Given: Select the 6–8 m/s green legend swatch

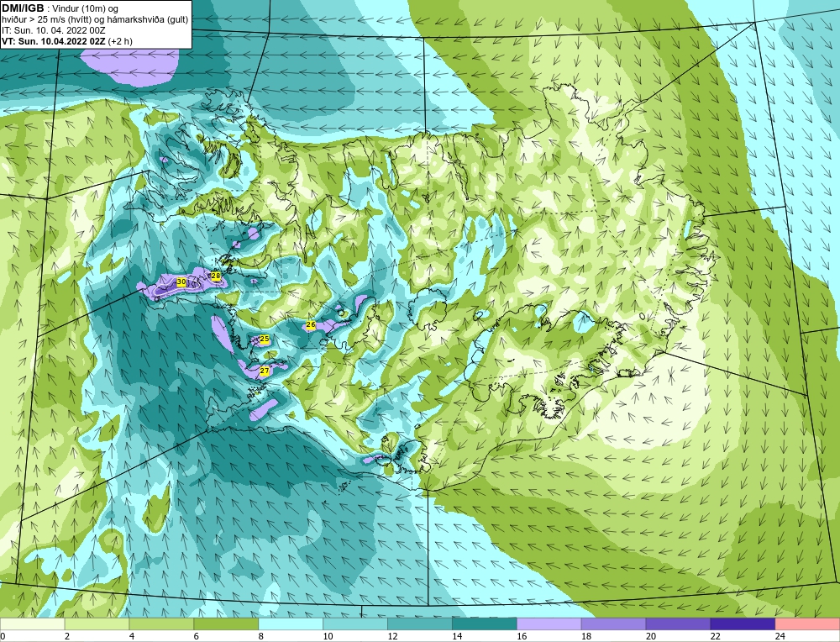Looking at the screenshot, I should click(x=226, y=624).
